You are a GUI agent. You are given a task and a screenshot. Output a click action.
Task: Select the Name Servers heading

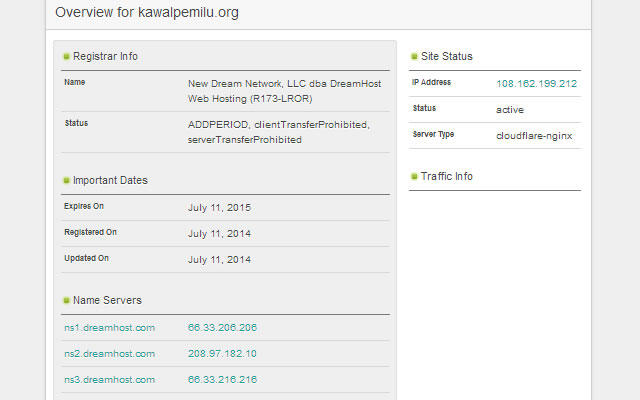(x=107, y=300)
